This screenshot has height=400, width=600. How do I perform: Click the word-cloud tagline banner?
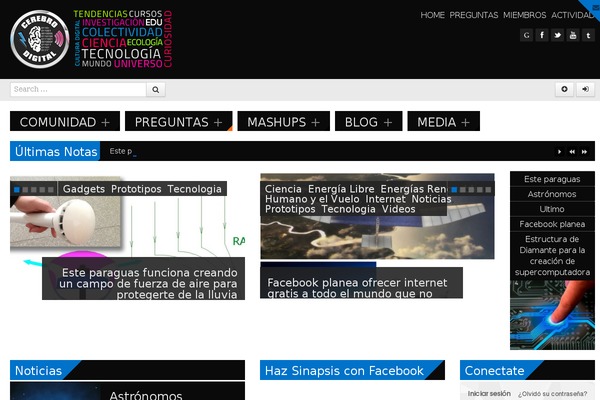coord(122,39)
